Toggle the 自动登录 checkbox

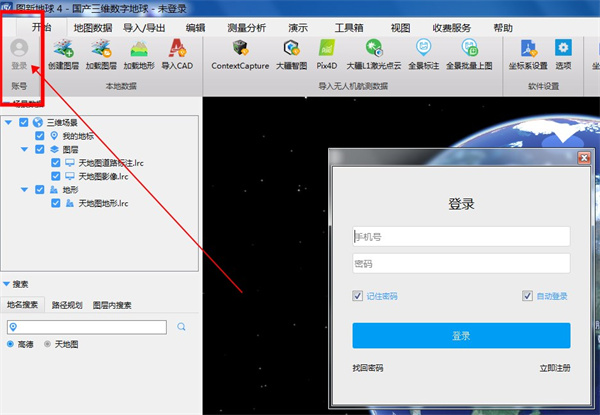click(527, 296)
